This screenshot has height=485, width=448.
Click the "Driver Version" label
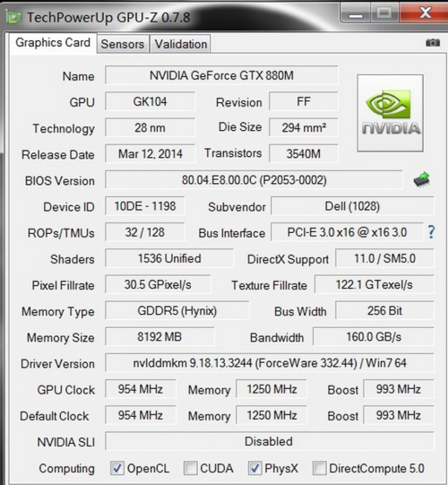(x=57, y=364)
